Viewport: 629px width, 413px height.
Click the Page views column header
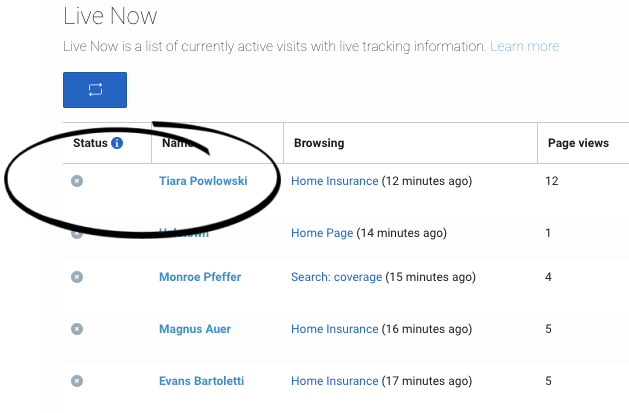click(x=578, y=143)
